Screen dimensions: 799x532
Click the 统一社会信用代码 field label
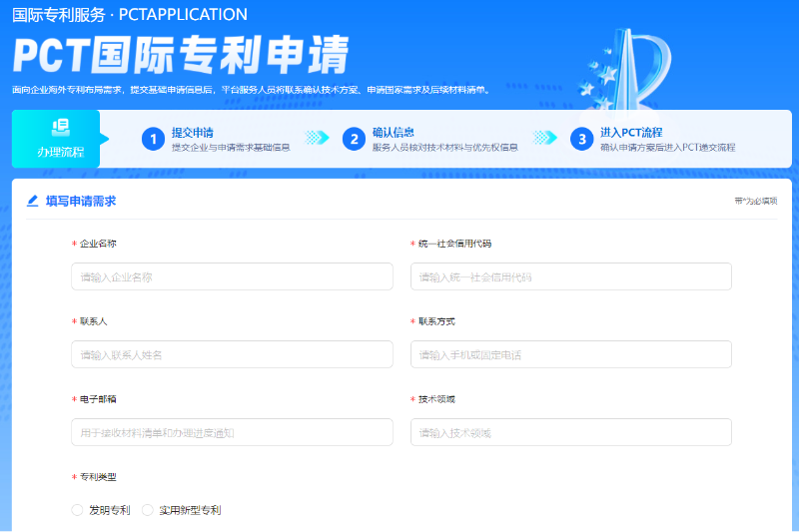pyautogui.click(x=454, y=244)
